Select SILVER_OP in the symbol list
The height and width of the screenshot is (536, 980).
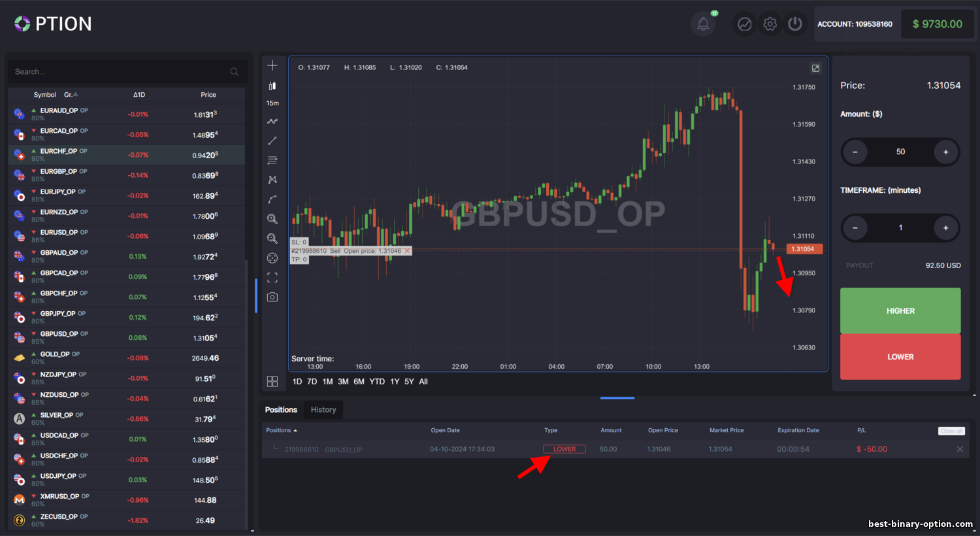(127, 418)
